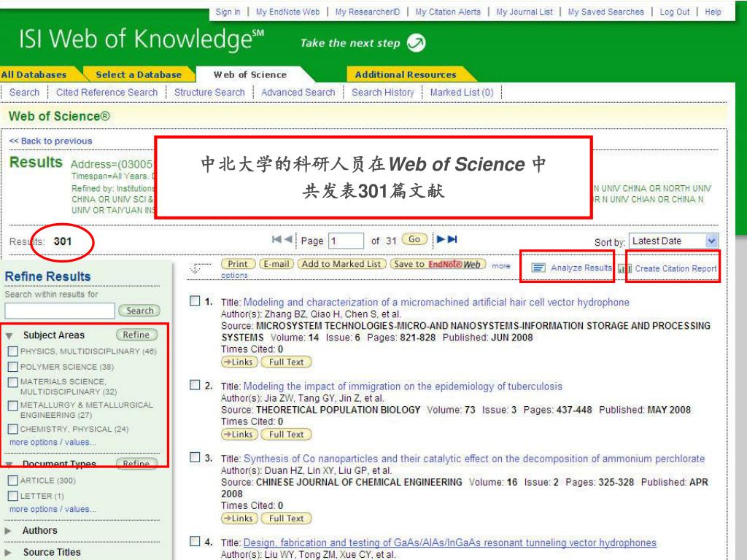This screenshot has height=560, width=747.
Task: Open the Sort by Latest Date dropdown
Action: tap(673, 241)
